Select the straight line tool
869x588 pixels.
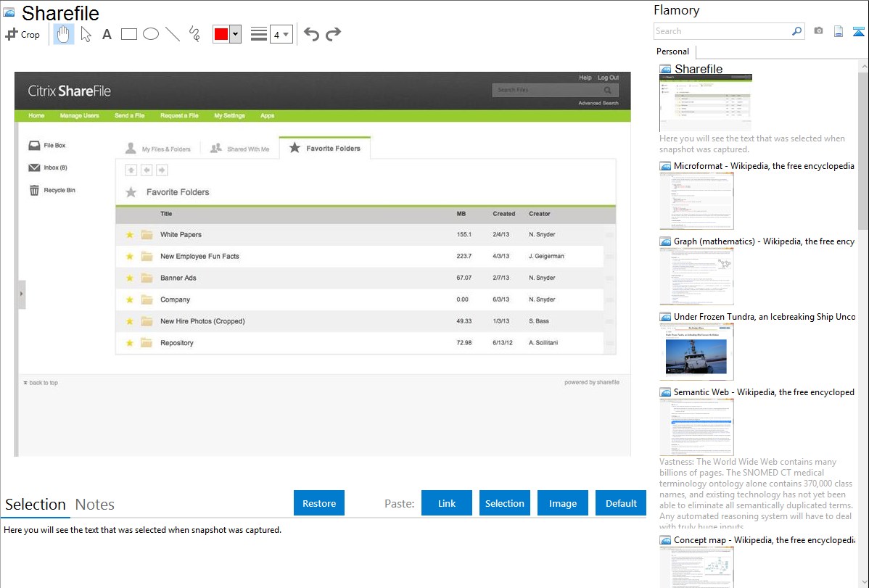[x=173, y=34]
